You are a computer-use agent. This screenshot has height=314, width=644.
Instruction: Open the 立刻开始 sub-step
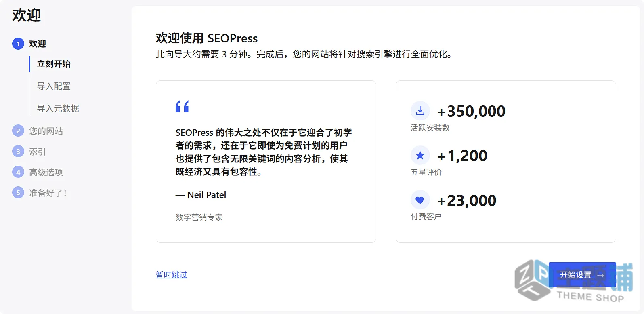pyautogui.click(x=54, y=64)
